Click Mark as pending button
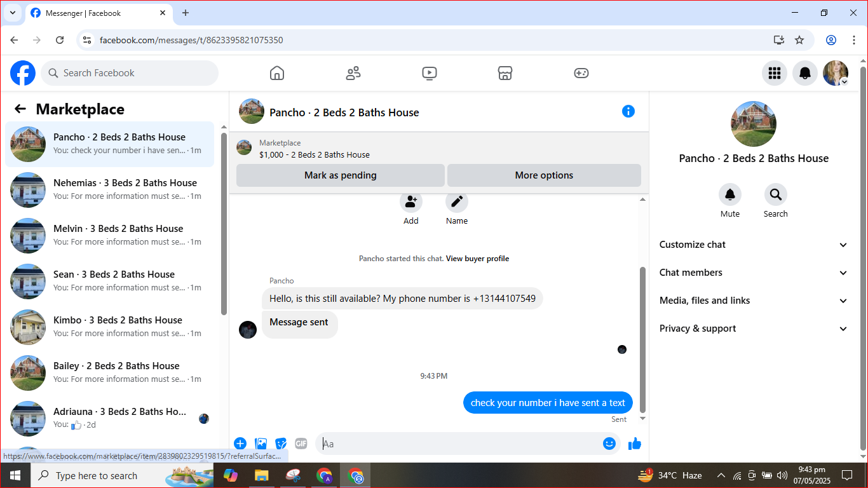 tap(341, 175)
